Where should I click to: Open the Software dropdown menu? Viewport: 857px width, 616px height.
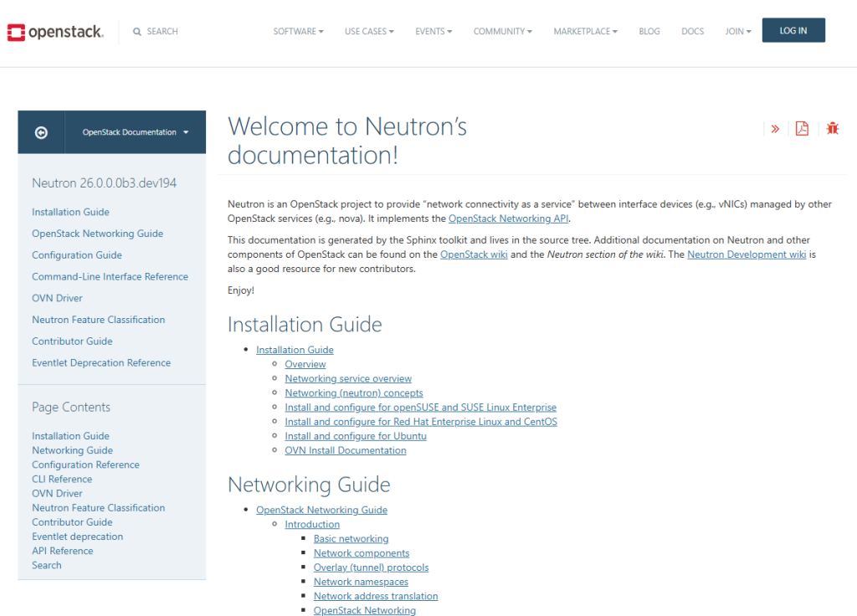coord(299,31)
